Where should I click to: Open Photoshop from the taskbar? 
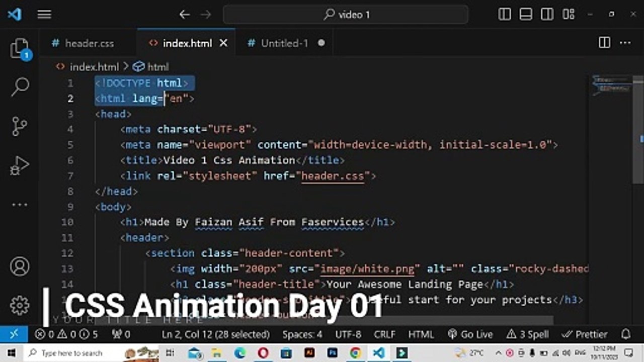click(332, 353)
